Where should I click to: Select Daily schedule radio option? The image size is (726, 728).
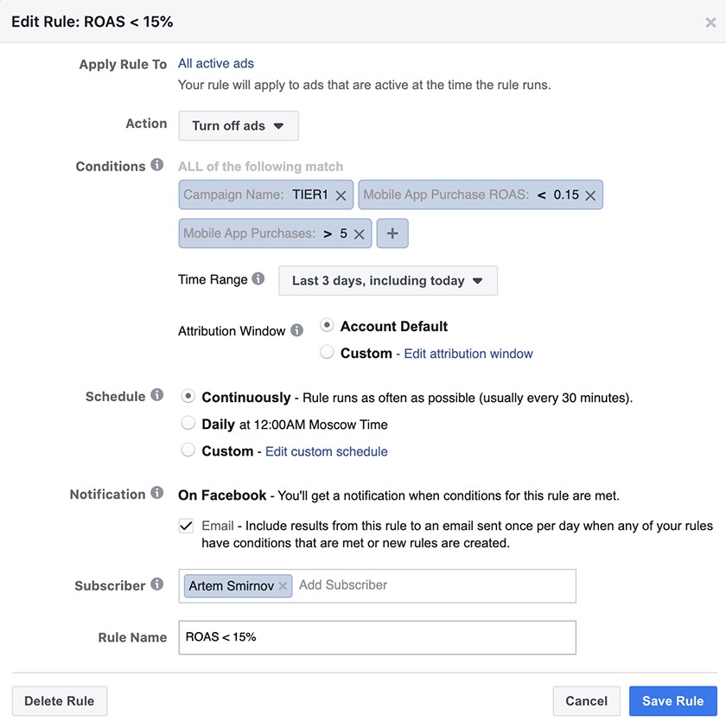point(188,424)
